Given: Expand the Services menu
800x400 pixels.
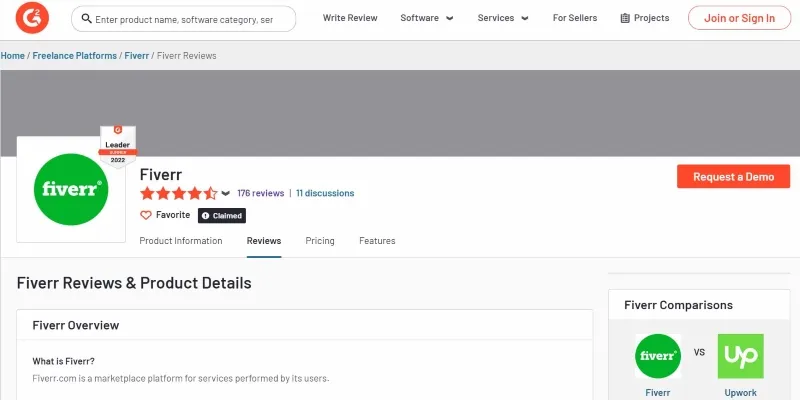Looking at the screenshot, I should click(503, 18).
